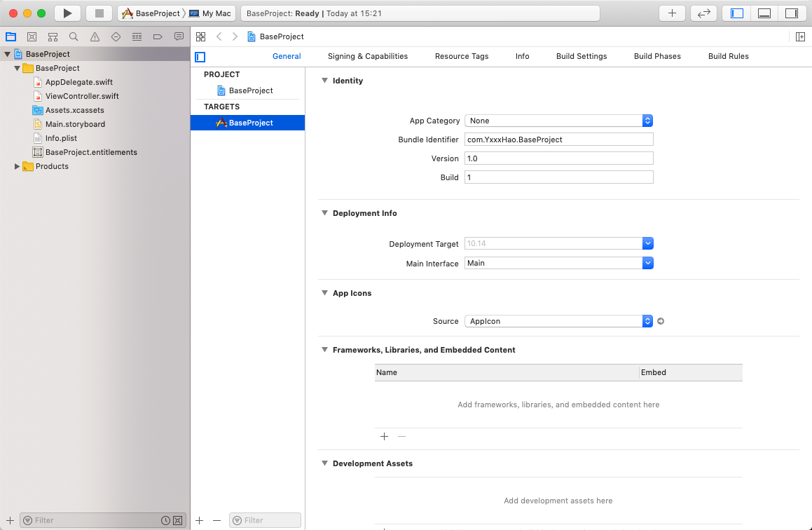This screenshot has width=812, height=530.
Task: Click the Version field
Action: point(559,158)
